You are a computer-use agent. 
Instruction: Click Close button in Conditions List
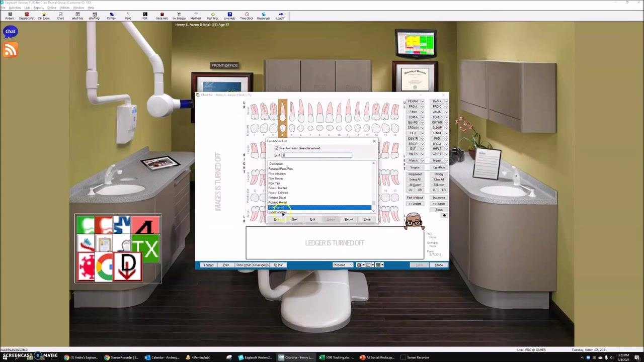pyautogui.click(x=367, y=220)
